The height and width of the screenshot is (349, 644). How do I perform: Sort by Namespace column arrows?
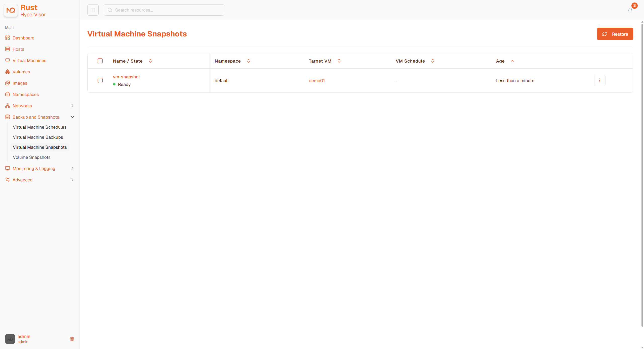click(x=249, y=61)
